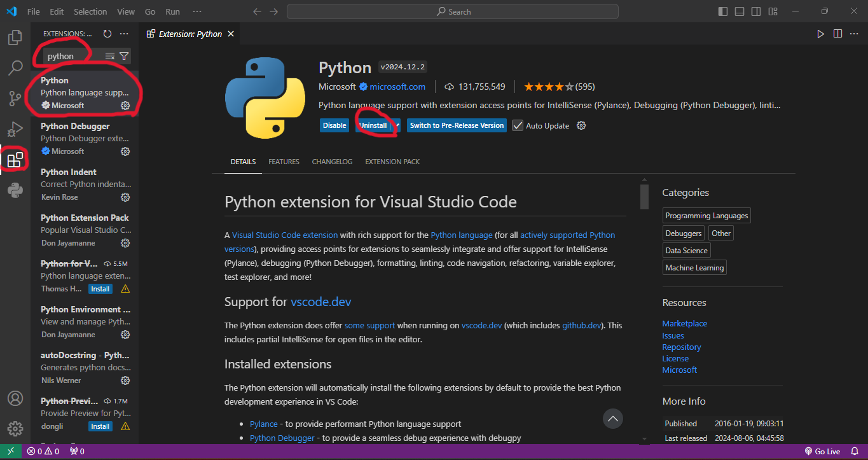Run the extension via play icon
This screenshot has width=868, height=460.
click(x=821, y=34)
